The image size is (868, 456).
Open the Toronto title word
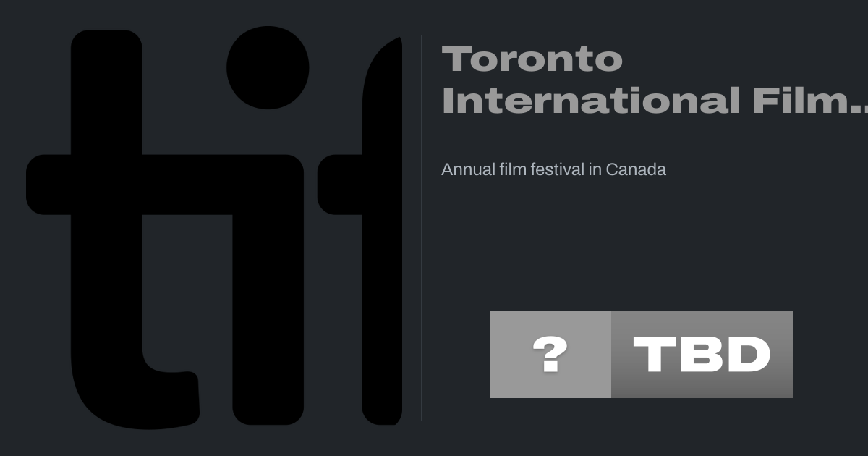(532, 59)
